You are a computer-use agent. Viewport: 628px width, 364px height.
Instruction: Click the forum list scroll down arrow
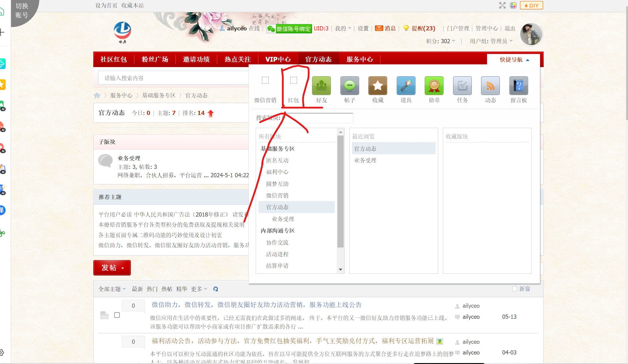pyautogui.click(x=340, y=270)
